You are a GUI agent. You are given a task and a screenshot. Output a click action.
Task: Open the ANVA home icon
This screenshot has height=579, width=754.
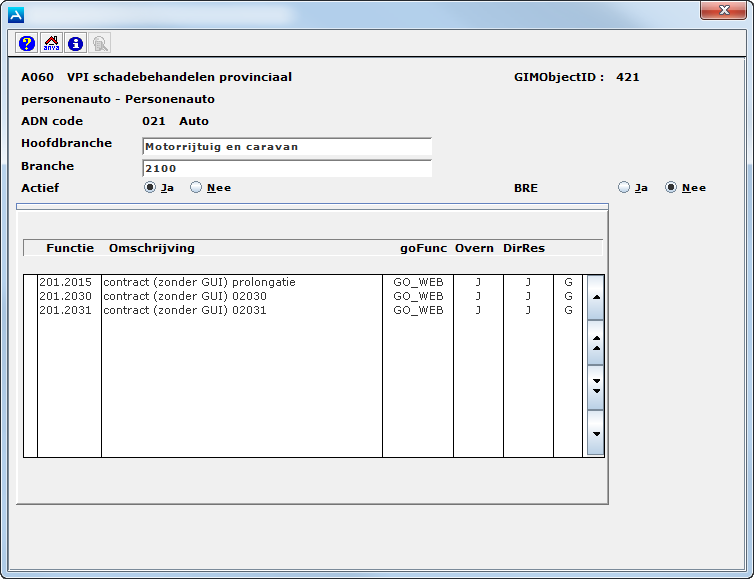coord(51,43)
